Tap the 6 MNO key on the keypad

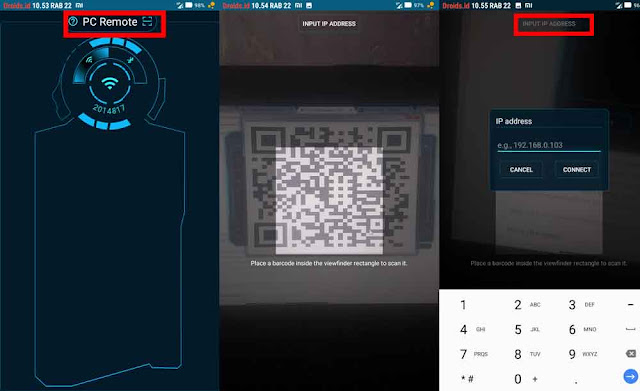click(581, 329)
